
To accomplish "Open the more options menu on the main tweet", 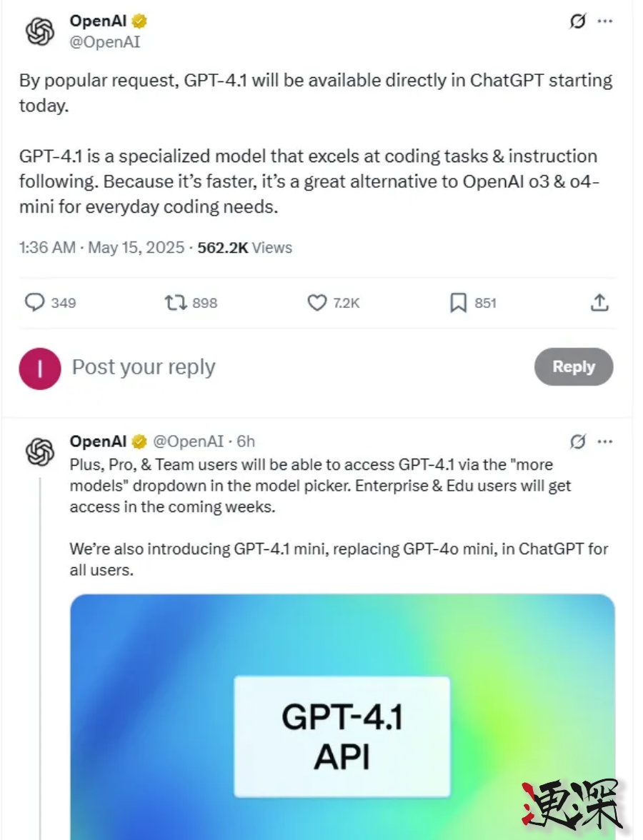I will click(606, 21).
